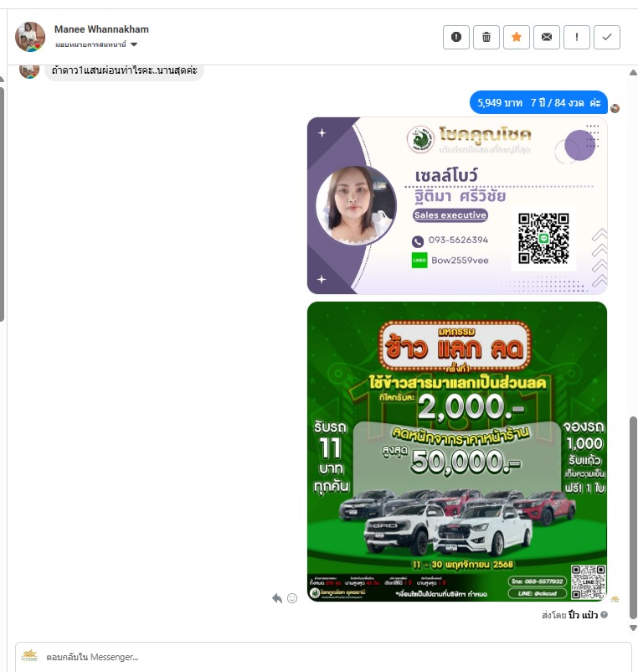
Task: Click the blue 5,949 baht message bubble
Action: tap(538, 102)
